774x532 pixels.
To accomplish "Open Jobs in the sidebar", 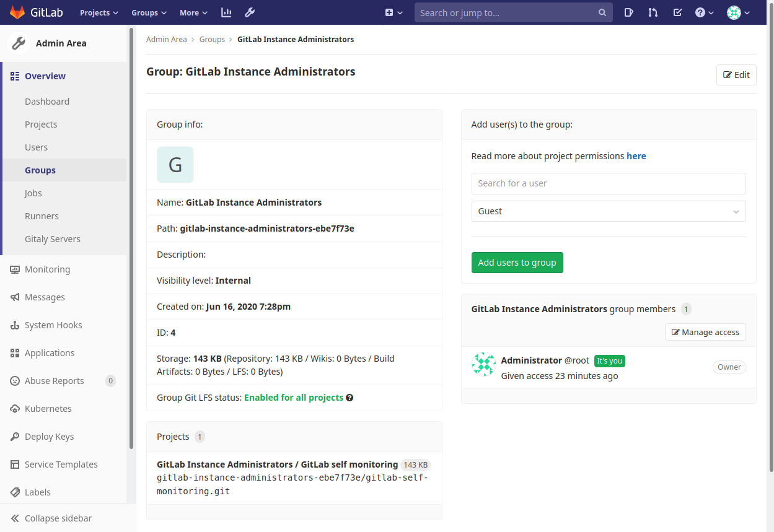I will tap(33, 193).
